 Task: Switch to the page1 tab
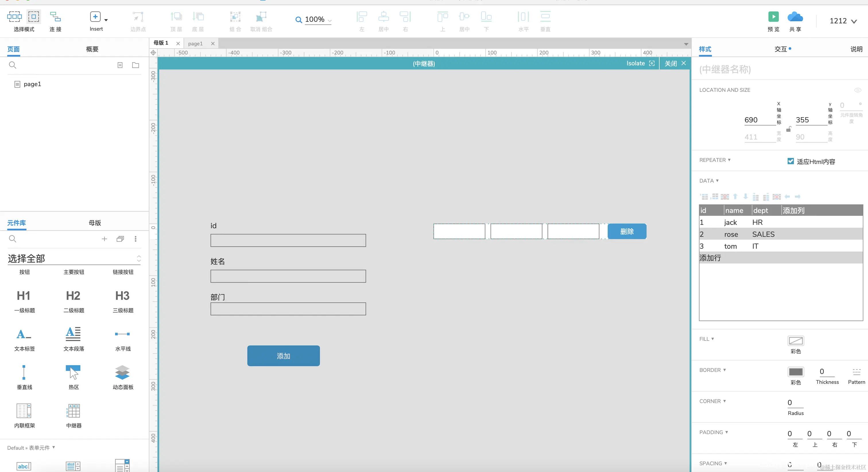coord(195,43)
